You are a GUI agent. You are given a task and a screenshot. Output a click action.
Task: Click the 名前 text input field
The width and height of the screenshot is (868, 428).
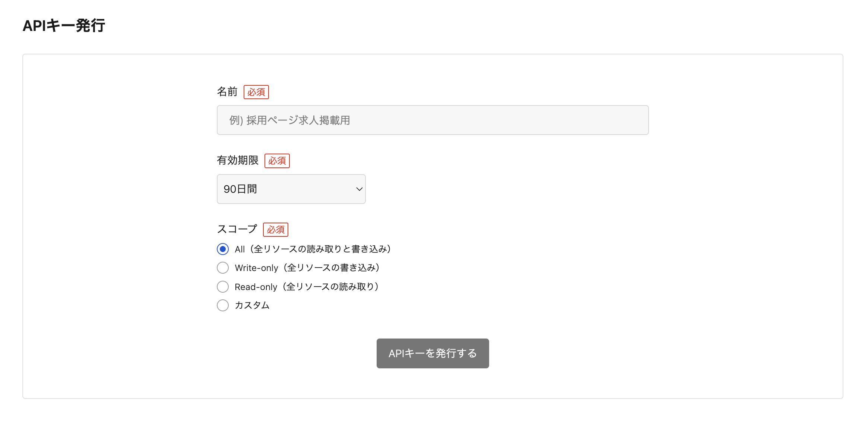click(x=432, y=120)
